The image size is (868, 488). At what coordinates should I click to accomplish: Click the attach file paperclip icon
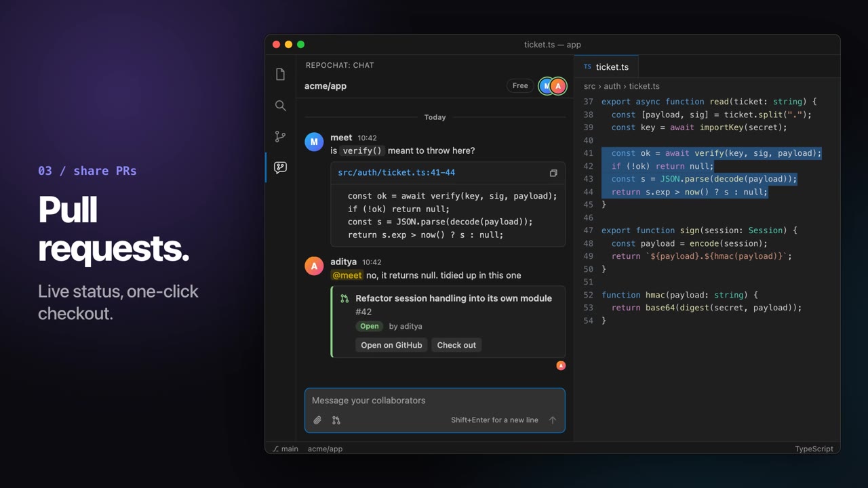point(317,420)
